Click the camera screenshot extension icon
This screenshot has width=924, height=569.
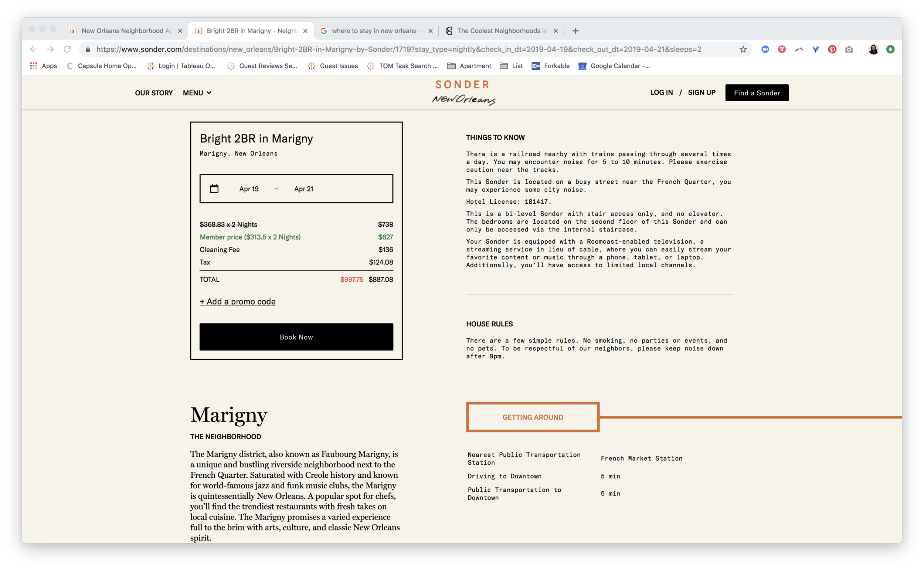tap(849, 49)
